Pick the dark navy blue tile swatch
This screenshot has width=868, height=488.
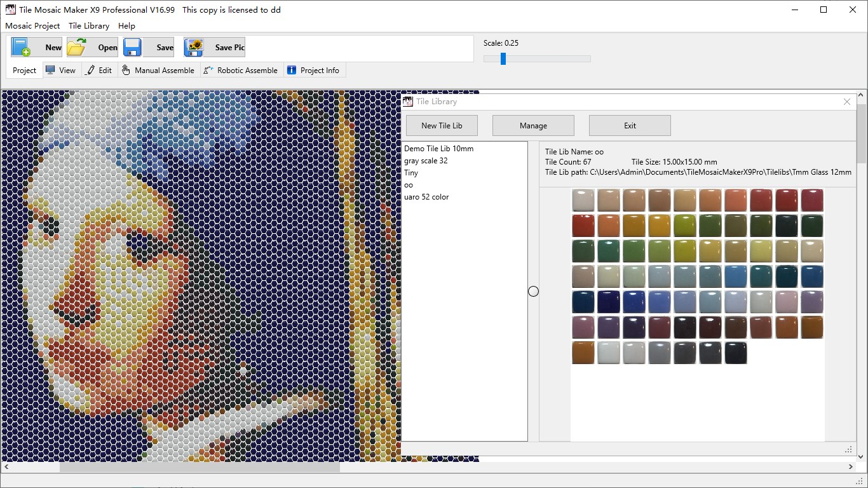[608, 302]
